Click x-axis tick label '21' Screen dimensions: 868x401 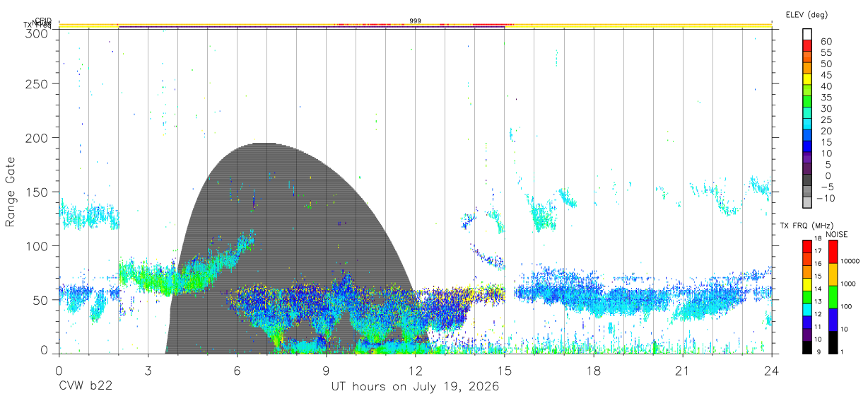click(x=682, y=370)
